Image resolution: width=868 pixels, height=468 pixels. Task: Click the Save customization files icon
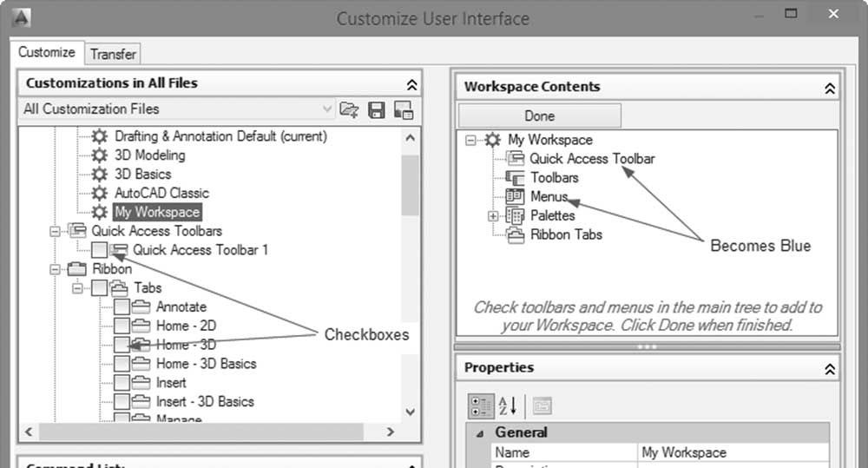(x=377, y=109)
